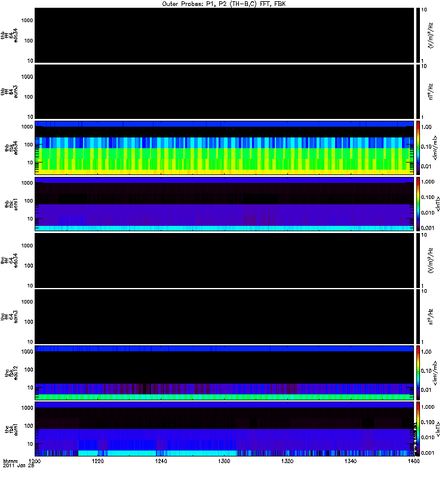The image size is (448, 478).
Task: Click the 0.10 value on thc fbk edc12 color scale
Action: tap(426, 370)
